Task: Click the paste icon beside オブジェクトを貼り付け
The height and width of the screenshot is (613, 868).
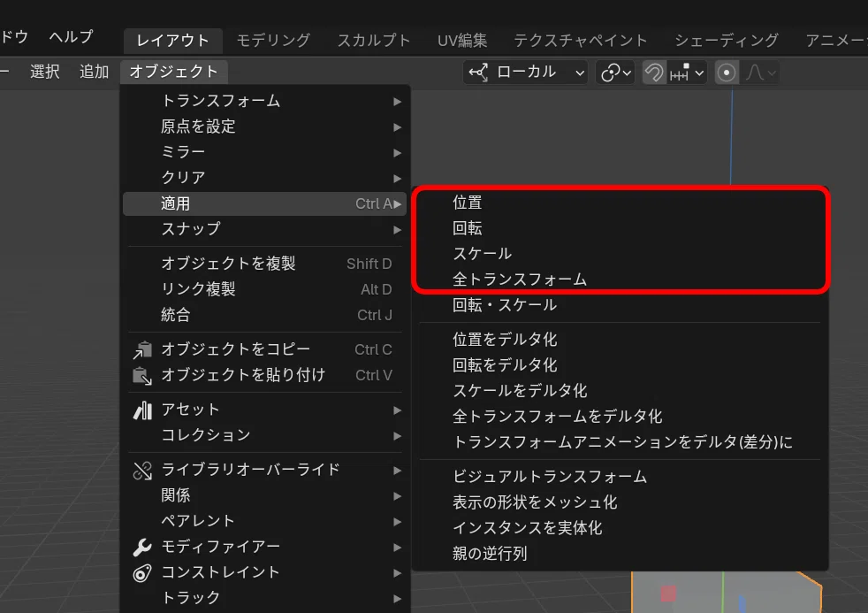Action: coord(142,375)
